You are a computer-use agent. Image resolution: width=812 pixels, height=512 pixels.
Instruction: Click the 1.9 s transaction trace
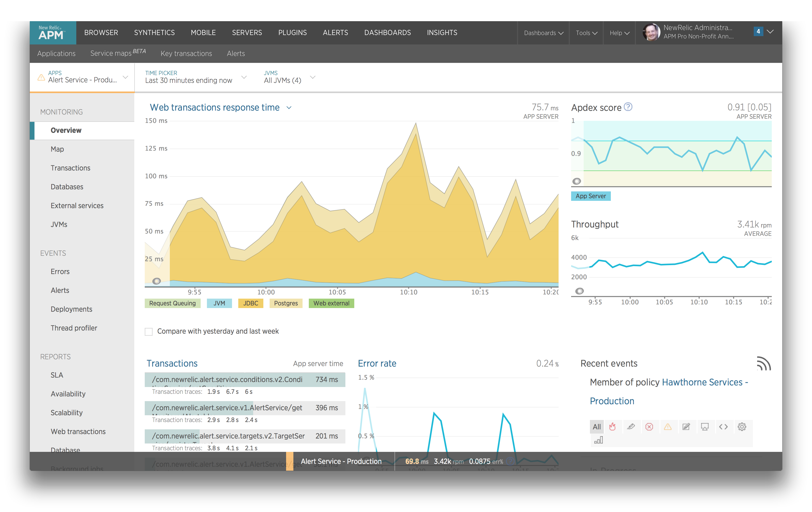tap(213, 392)
